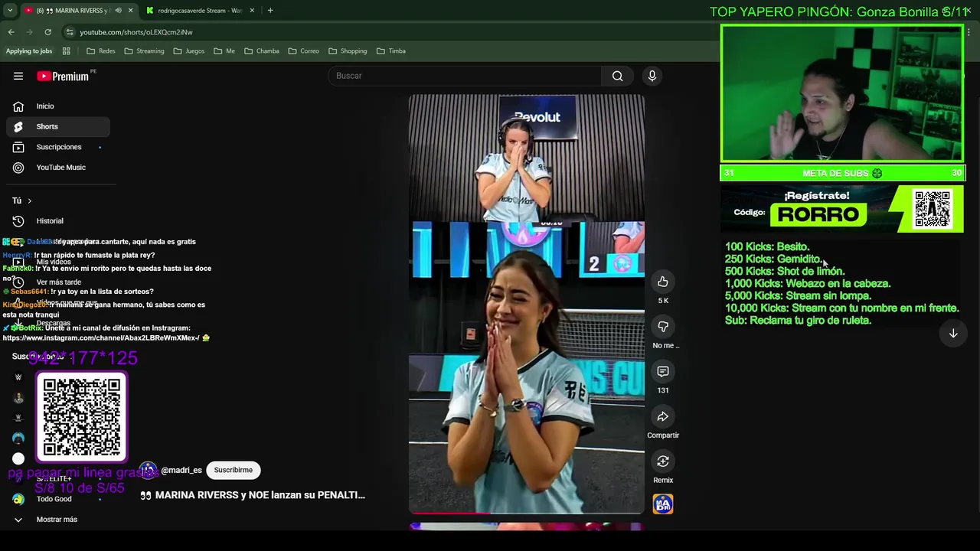Go back in the browser
This screenshot has height=551, width=980.
point(11,32)
